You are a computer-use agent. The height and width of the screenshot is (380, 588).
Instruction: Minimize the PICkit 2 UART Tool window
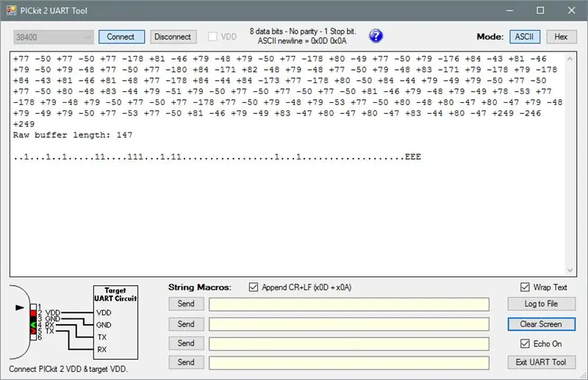click(x=509, y=10)
